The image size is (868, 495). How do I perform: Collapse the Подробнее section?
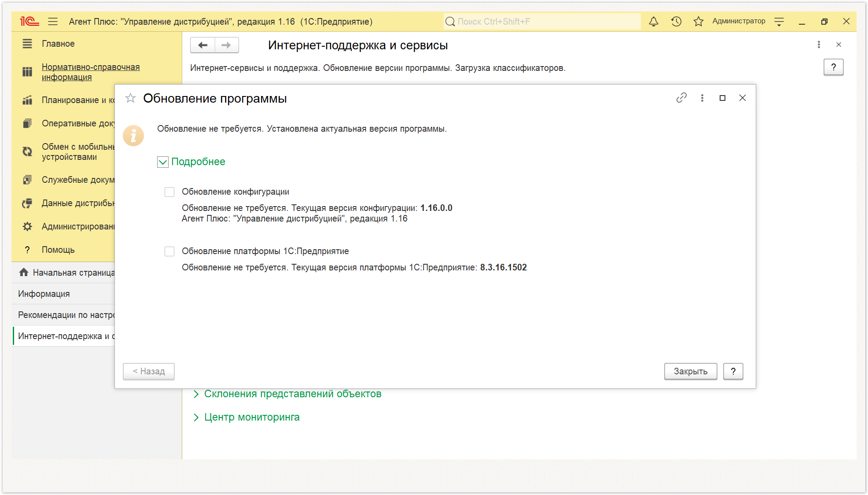[x=163, y=162]
